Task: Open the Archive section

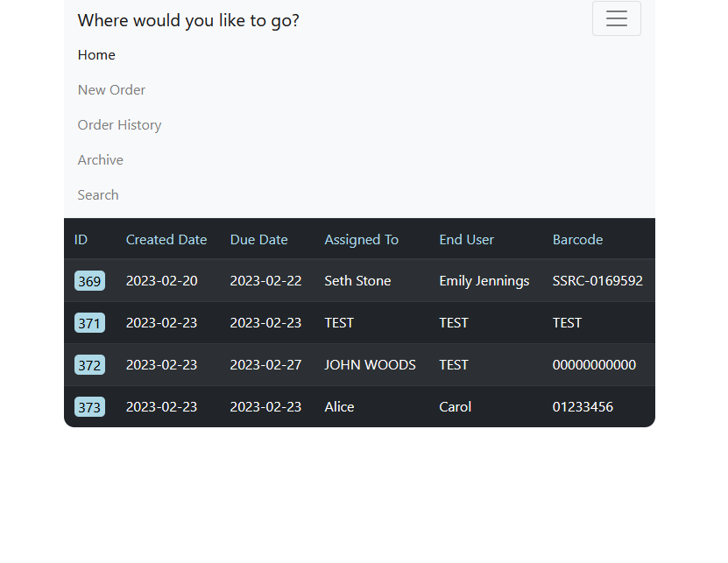Action: 100,159
